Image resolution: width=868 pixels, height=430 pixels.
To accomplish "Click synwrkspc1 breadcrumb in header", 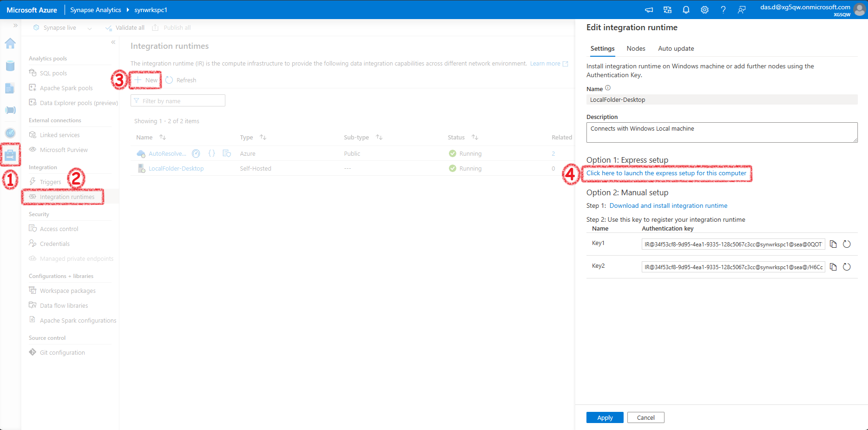I will pos(151,10).
